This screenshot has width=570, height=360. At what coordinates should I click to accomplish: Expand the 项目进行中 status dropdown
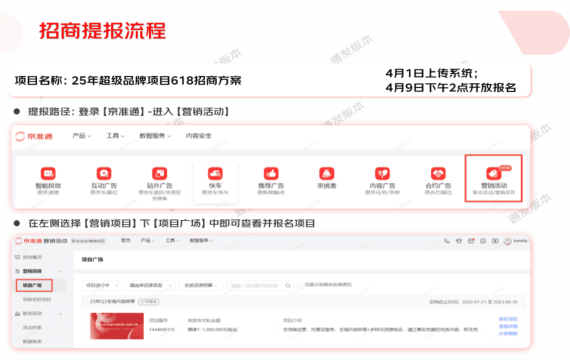click(101, 285)
